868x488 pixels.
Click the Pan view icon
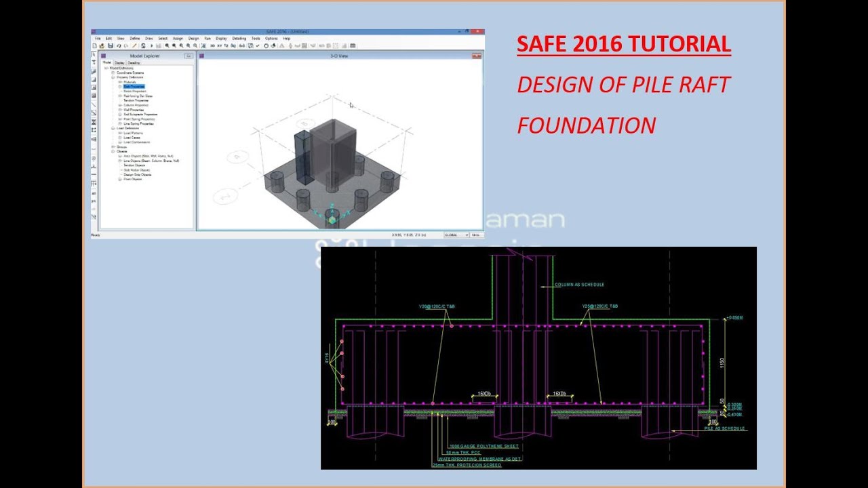(203, 45)
